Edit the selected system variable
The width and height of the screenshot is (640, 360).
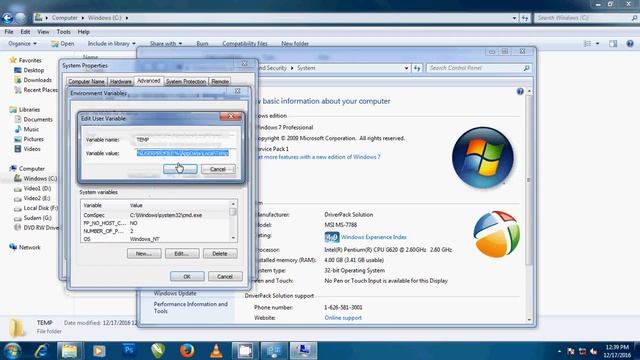(182, 253)
